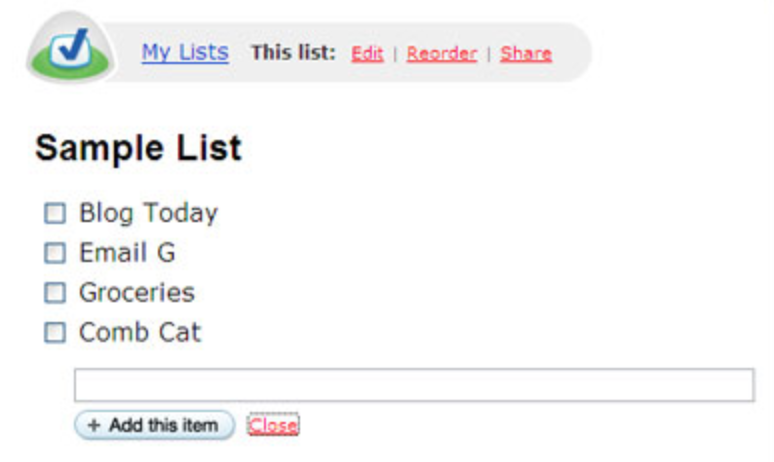Image resolution: width=774 pixels, height=462 pixels.
Task: Click the Blog Today item text
Action: (149, 213)
